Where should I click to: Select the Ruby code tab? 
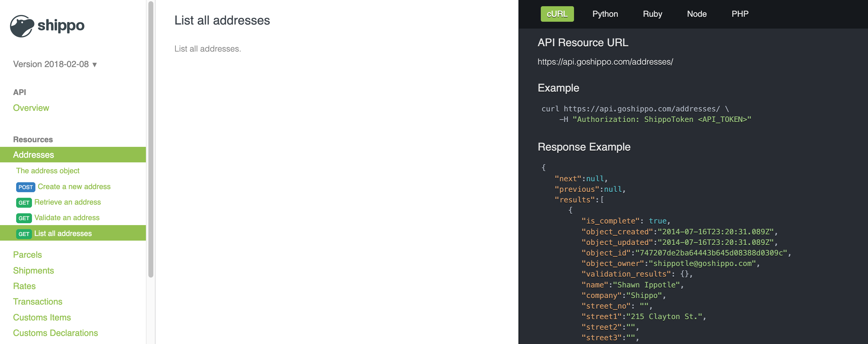click(x=652, y=14)
